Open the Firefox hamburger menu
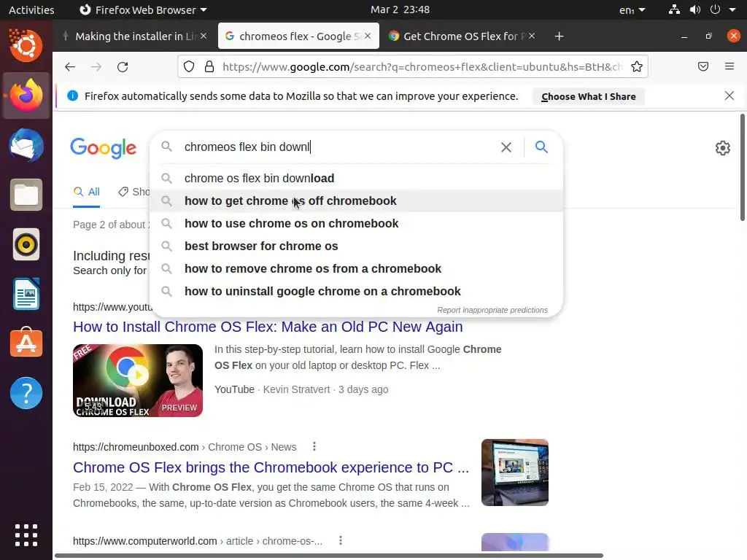The width and height of the screenshot is (747, 560). pyautogui.click(x=729, y=66)
